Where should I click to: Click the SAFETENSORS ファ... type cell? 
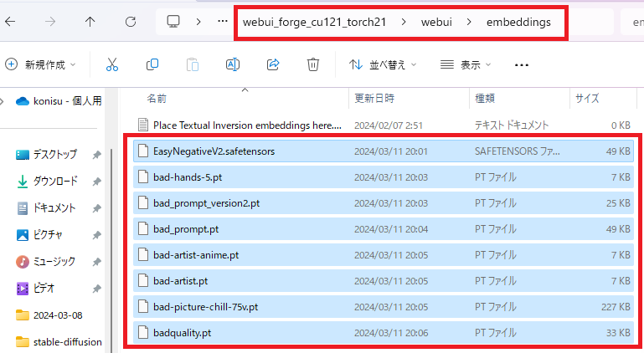pyautogui.click(x=517, y=151)
